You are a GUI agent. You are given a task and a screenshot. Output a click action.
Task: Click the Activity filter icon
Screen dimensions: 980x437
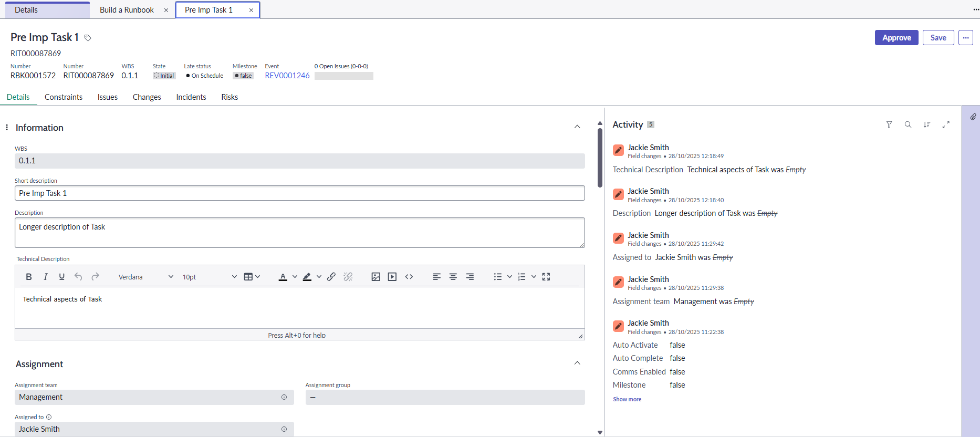coord(889,124)
